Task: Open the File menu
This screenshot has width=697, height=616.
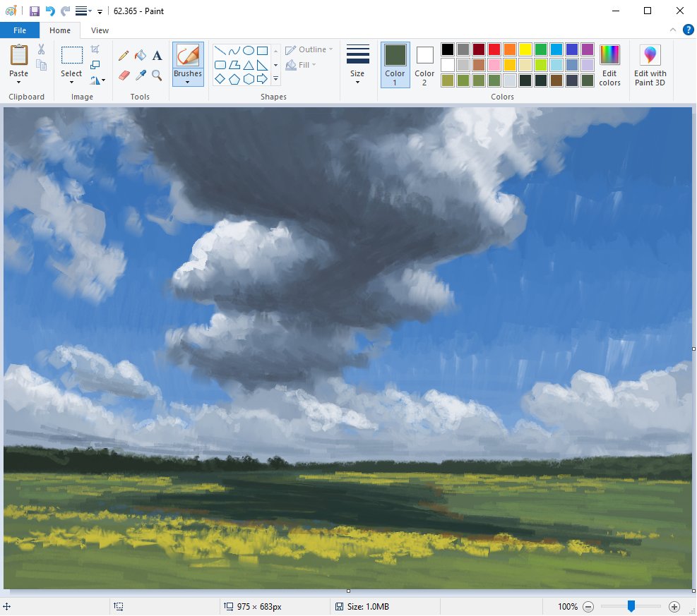Action: point(20,30)
